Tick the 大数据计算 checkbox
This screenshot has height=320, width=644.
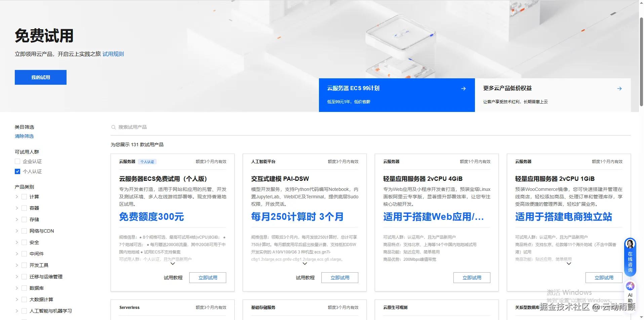click(x=24, y=299)
